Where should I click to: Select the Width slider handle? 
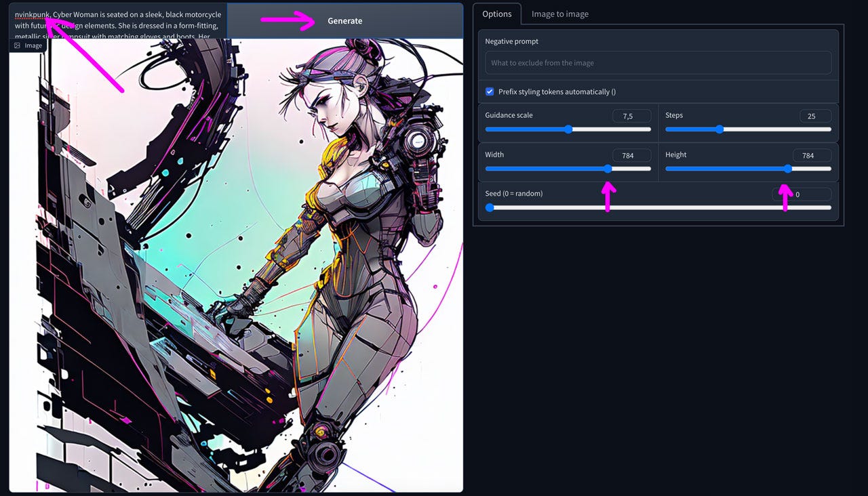click(607, 168)
